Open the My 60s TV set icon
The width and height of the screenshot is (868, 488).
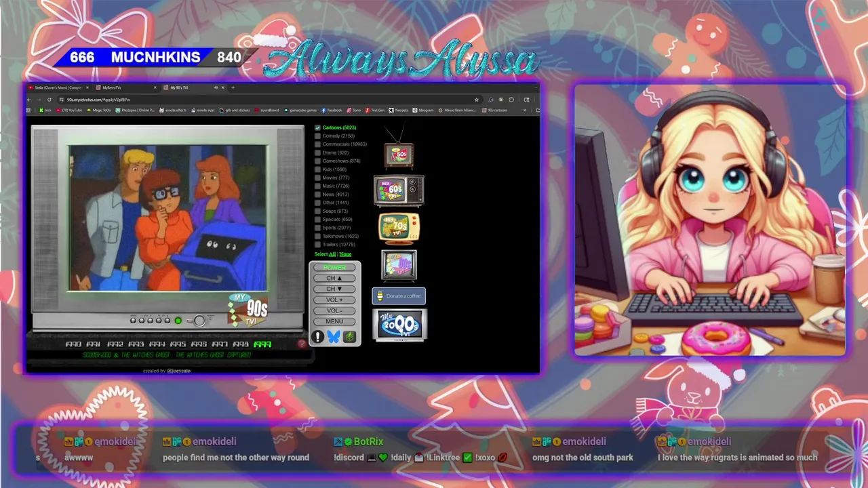(x=399, y=190)
